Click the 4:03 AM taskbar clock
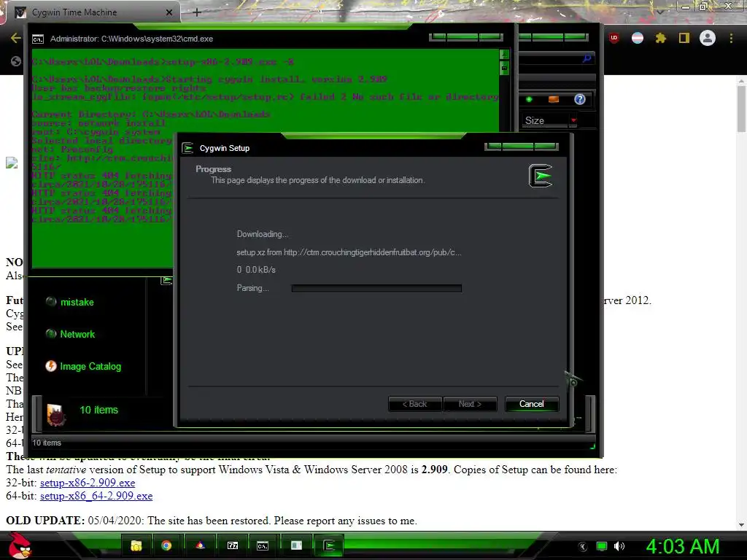The height and width of the screenshot is (560, 747). (x=683, y=546)
